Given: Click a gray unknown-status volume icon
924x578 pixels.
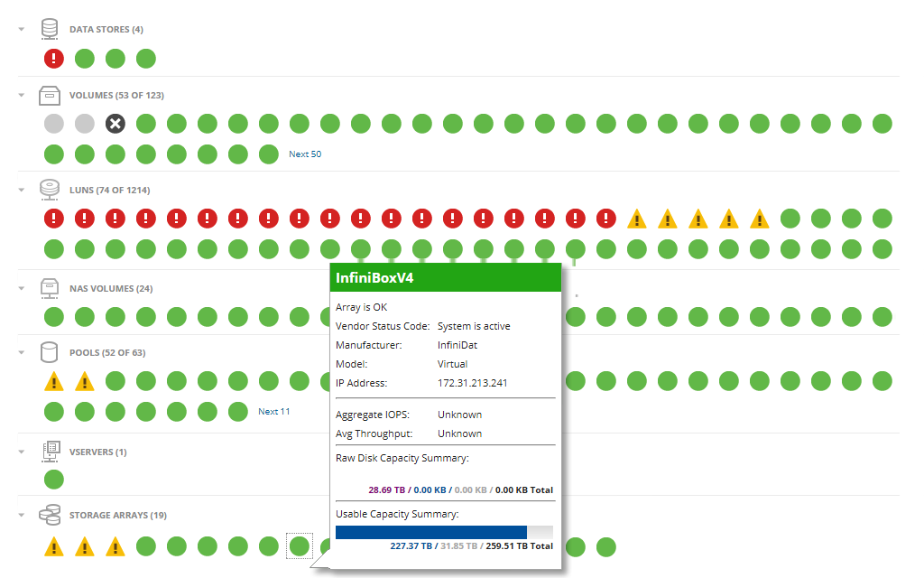Looking at the screenshot, I should 53,124.
